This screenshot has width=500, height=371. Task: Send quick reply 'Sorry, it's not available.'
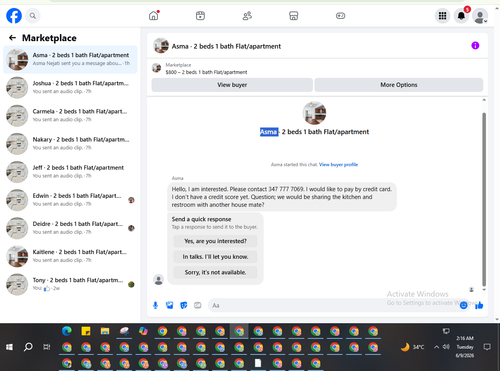point(215,272)
